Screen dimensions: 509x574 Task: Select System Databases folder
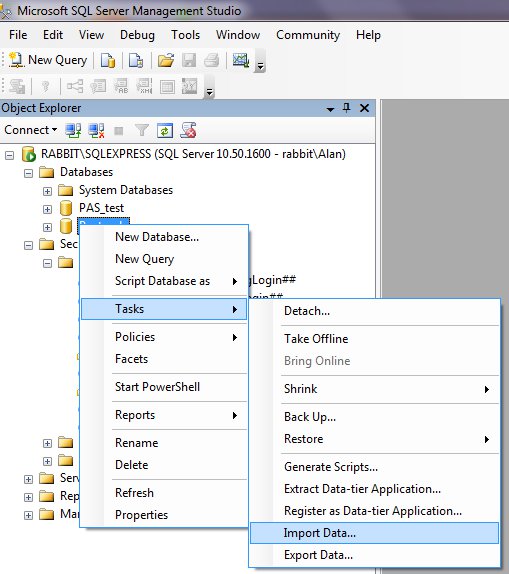click(x=126, y=190)
